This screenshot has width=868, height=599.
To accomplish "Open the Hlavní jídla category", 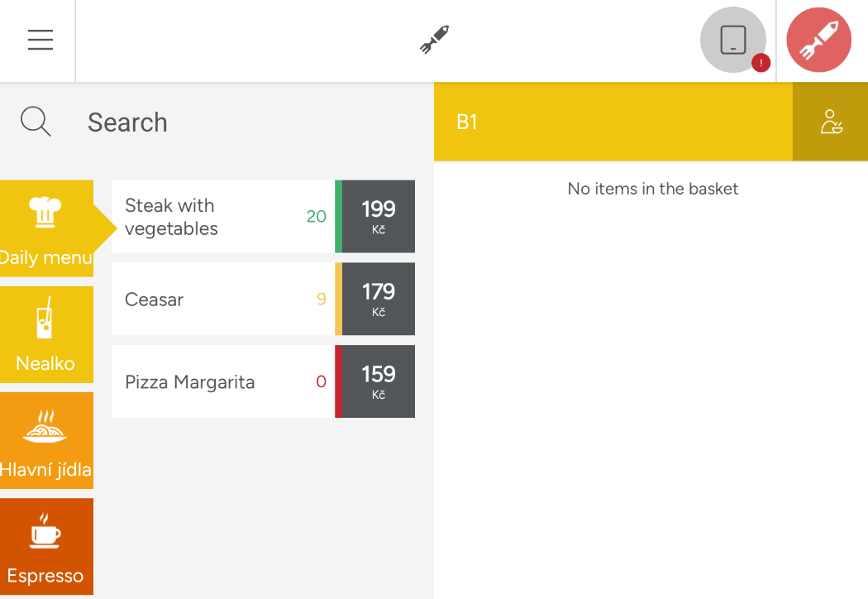I will click(x=46, y=440).
